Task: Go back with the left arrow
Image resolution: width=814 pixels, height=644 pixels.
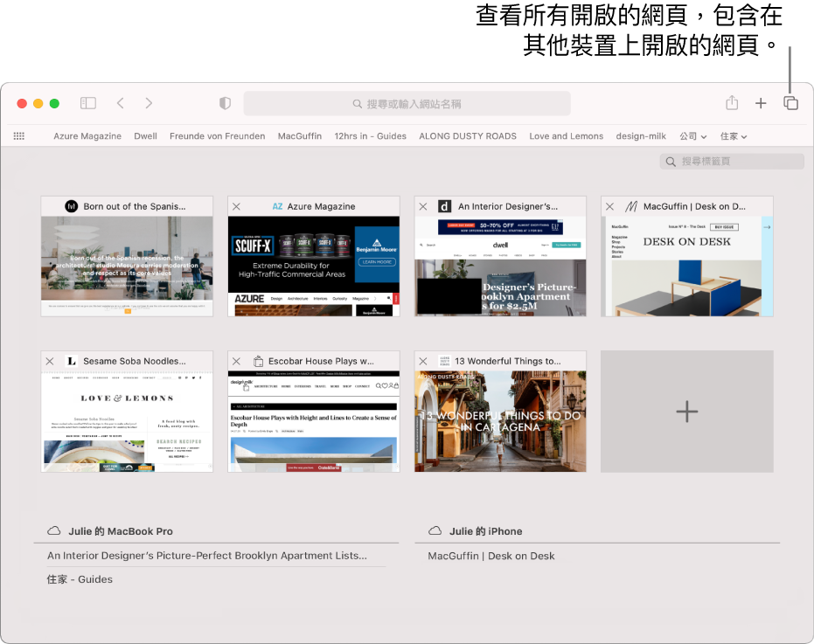Action: [121, 103]
